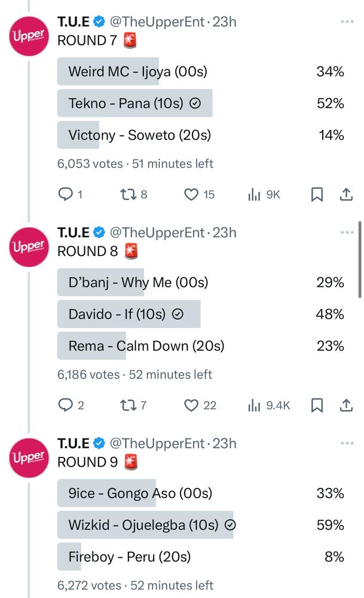
Task: Share the Round 7 tweet
Action: [346, 194]
